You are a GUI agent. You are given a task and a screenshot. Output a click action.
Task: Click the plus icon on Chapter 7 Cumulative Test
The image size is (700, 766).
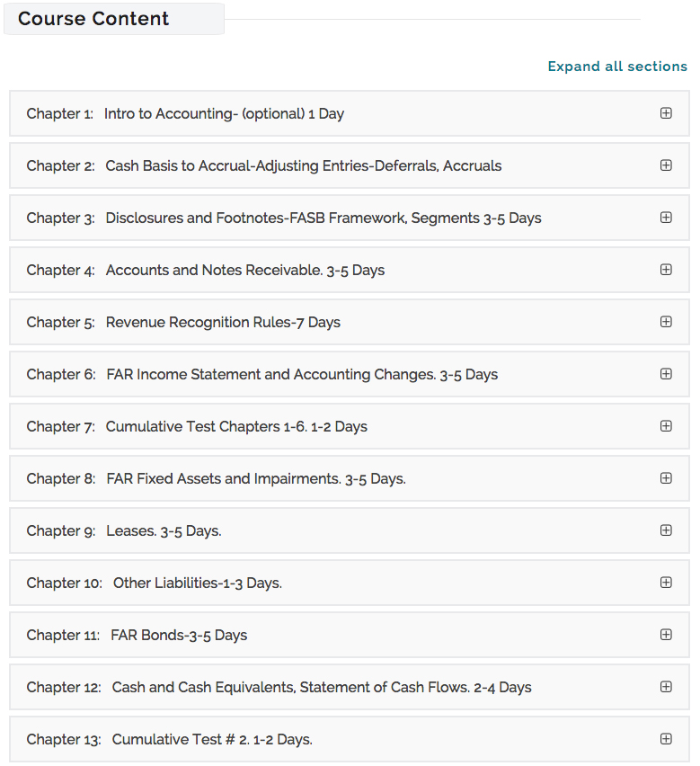tap(666, 426)
